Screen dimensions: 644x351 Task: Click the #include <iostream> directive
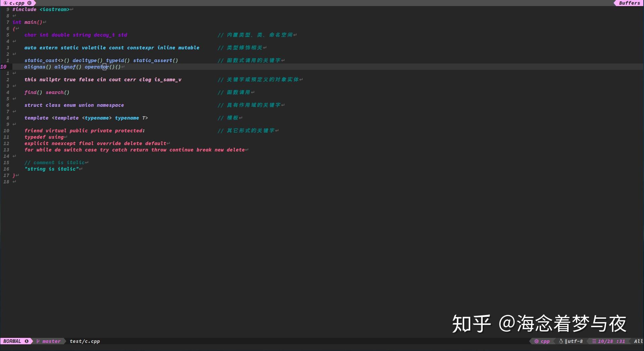(40, 9)
